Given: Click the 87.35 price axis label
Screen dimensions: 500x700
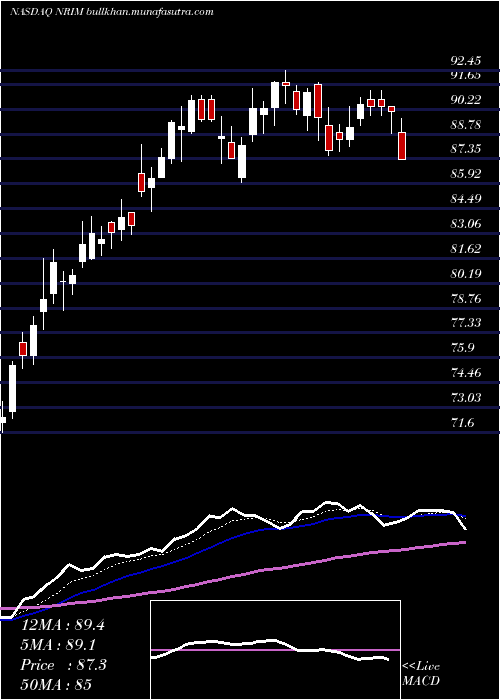Looking at the screenshot, I should click(x=466, y=149).
